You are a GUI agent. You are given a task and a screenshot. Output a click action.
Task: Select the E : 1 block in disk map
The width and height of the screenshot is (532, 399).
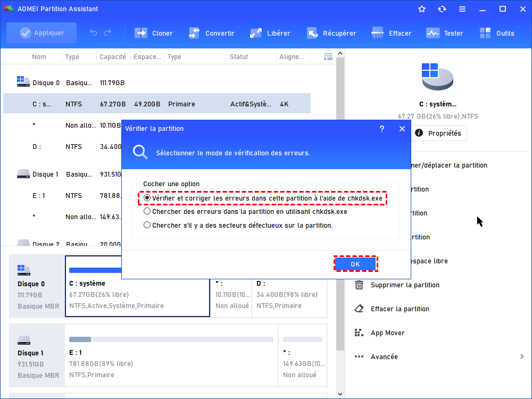click(171, 355)
